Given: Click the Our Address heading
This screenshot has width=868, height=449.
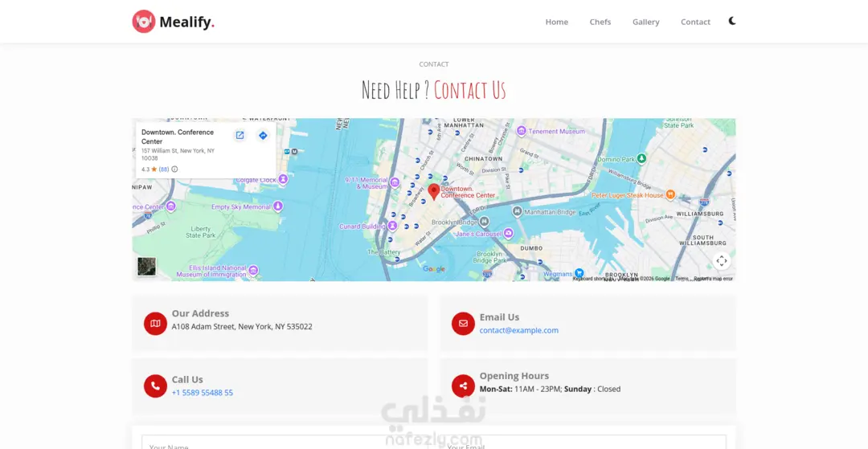Looking at the screenshot, I should (200, 313).
